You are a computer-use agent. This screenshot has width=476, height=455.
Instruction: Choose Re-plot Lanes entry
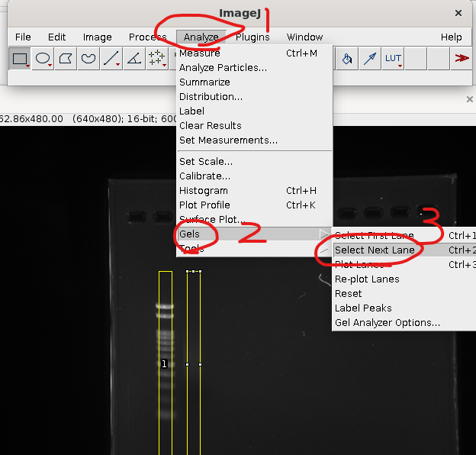(x=404, y=279)
